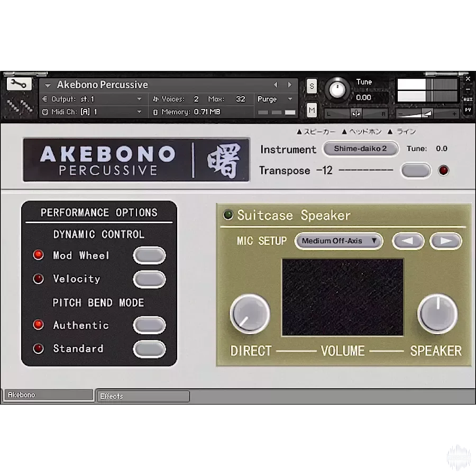476x476 pixels.
Task: Click the Mod Wheel red LED indicator
Action: [x=38, y=255]
